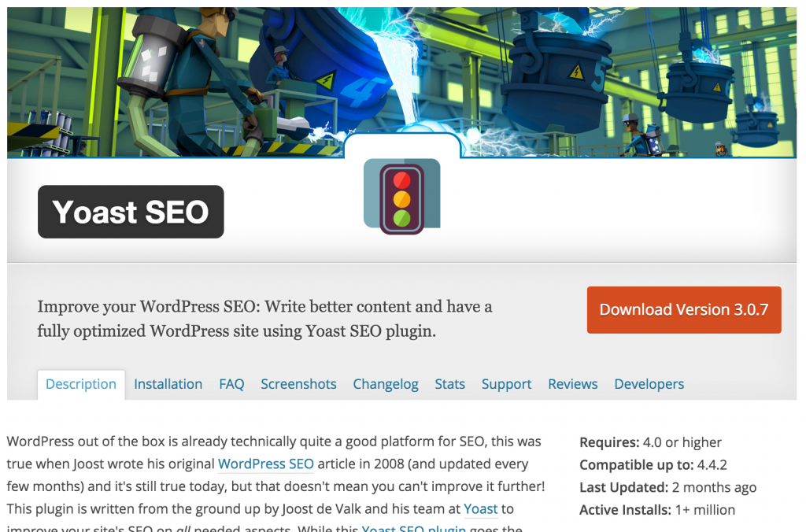The width and height of the screenshot is (806, 532).
Task: Open the Stats tab
Action: click(x=449, y=385)
